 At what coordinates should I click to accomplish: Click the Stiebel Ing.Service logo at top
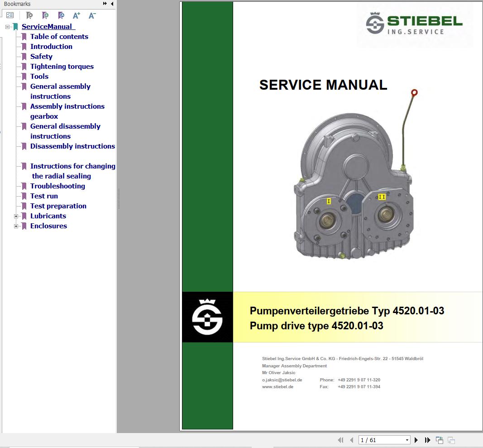click(x=414, y=24)
